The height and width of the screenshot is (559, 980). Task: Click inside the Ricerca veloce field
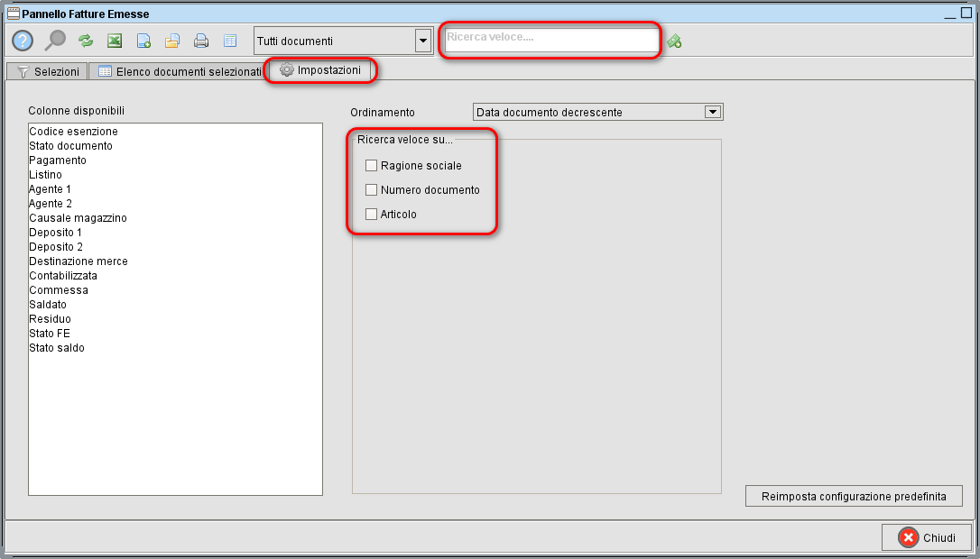tap(550, 40)
